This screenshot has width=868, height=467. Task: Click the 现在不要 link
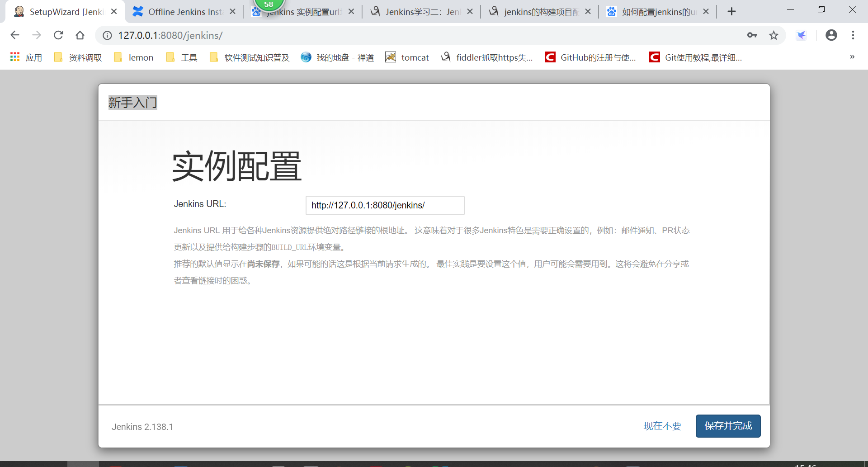click(x=662, y=426)
